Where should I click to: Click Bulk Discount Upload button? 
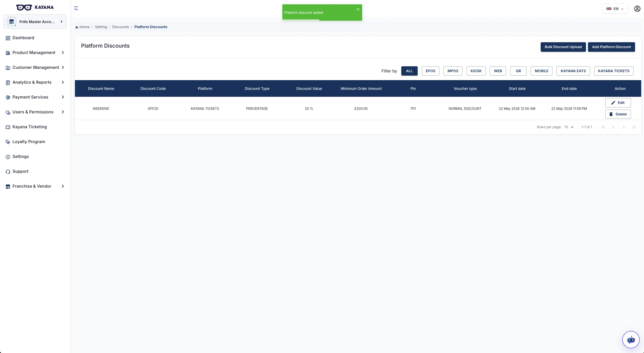(x=563, y=47)
